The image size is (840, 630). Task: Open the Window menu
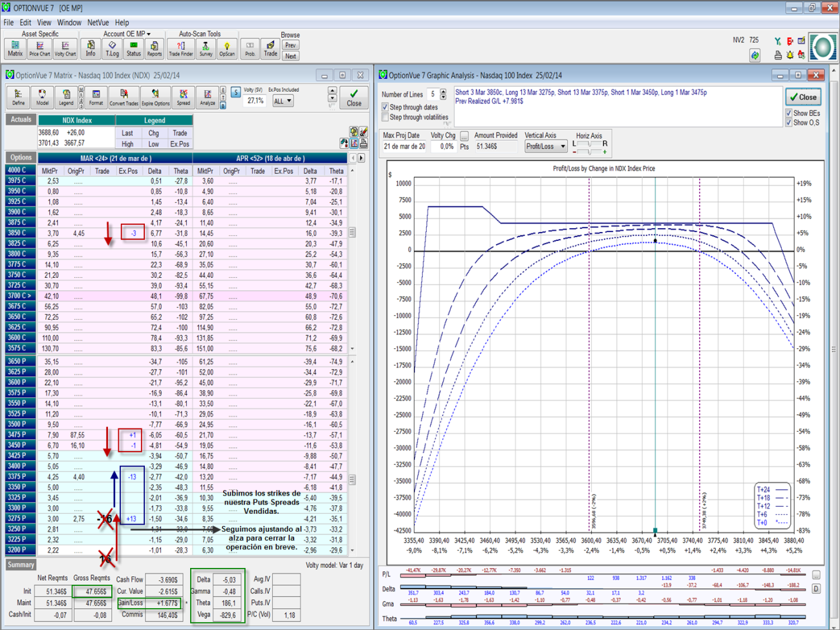tap(69, 23)
